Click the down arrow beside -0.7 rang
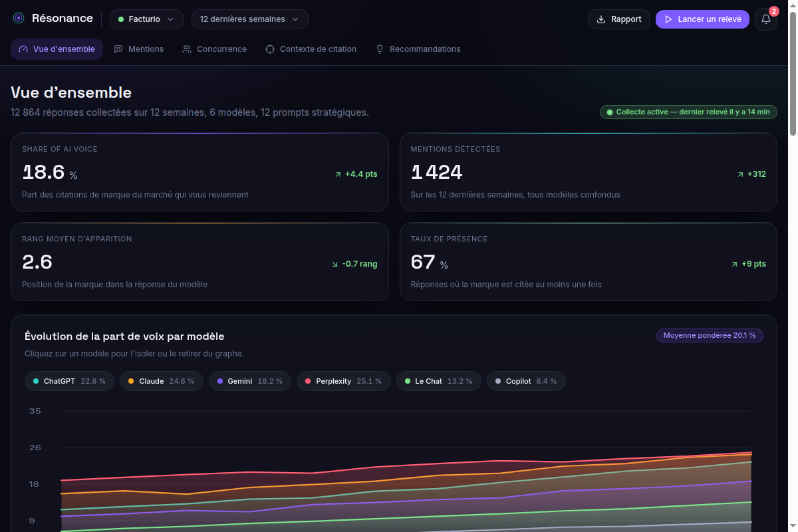The width and height of the screenshot is (798, 532). coord(335,264)
